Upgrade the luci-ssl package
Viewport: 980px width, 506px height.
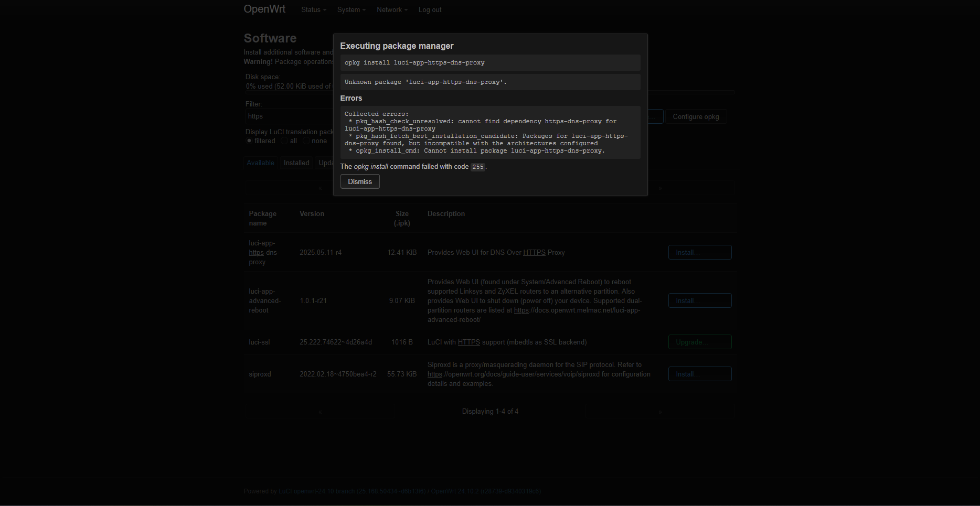(700, 342)
